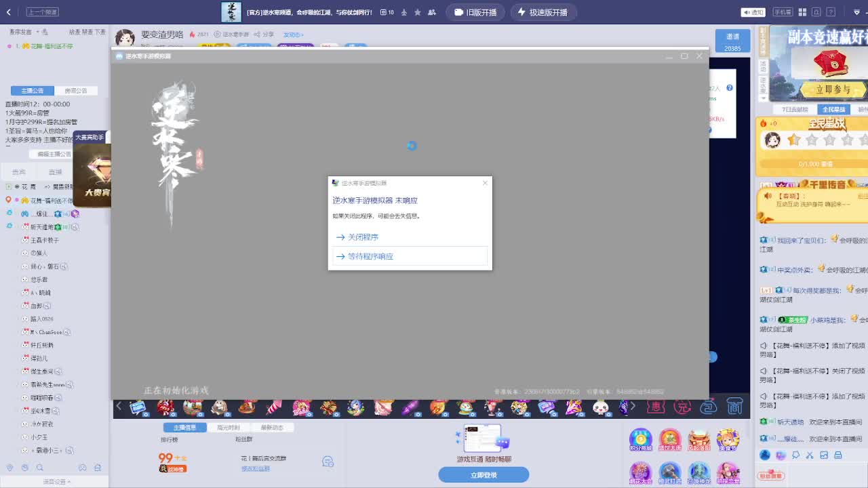Close the not-responding dialog with X

[x=484, y=183]
